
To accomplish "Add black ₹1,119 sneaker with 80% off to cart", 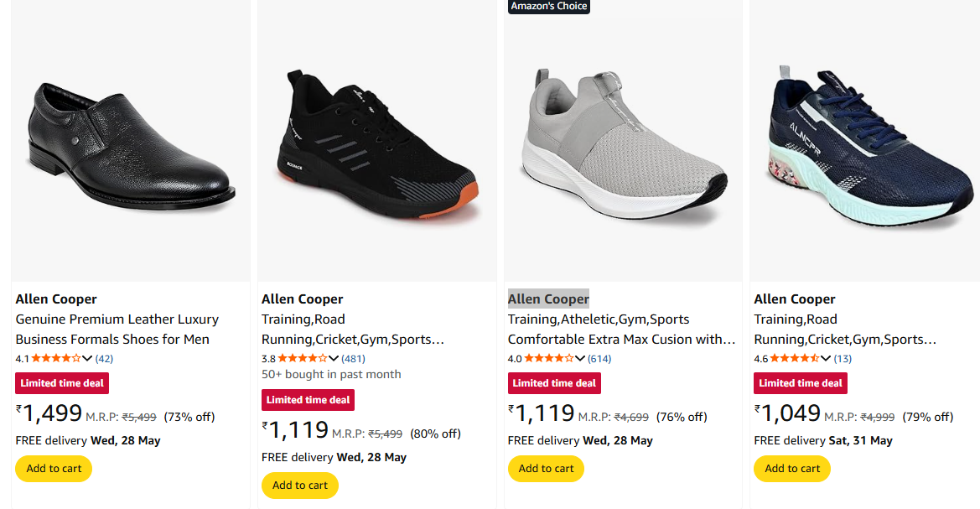I will click(x=300, y=486).
